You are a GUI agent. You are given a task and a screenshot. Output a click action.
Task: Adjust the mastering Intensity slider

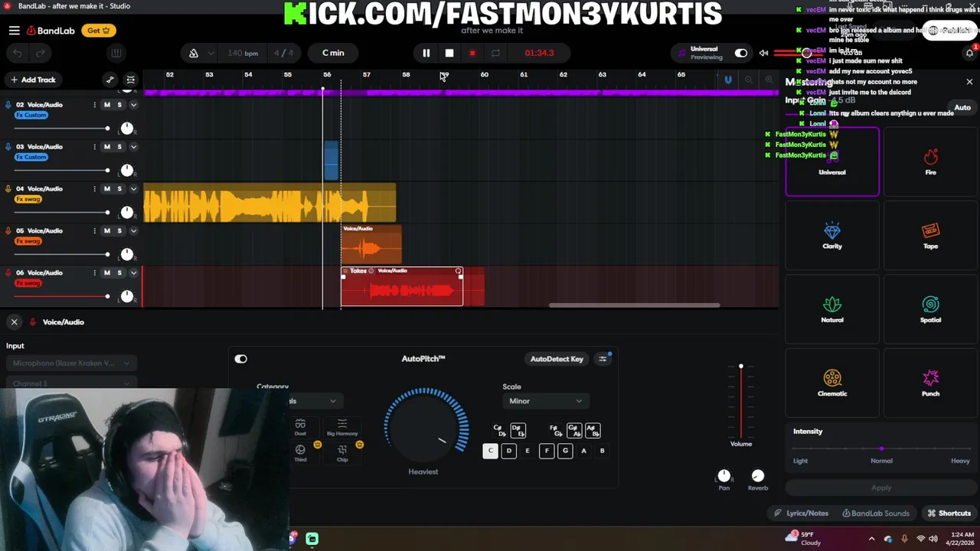881,448
